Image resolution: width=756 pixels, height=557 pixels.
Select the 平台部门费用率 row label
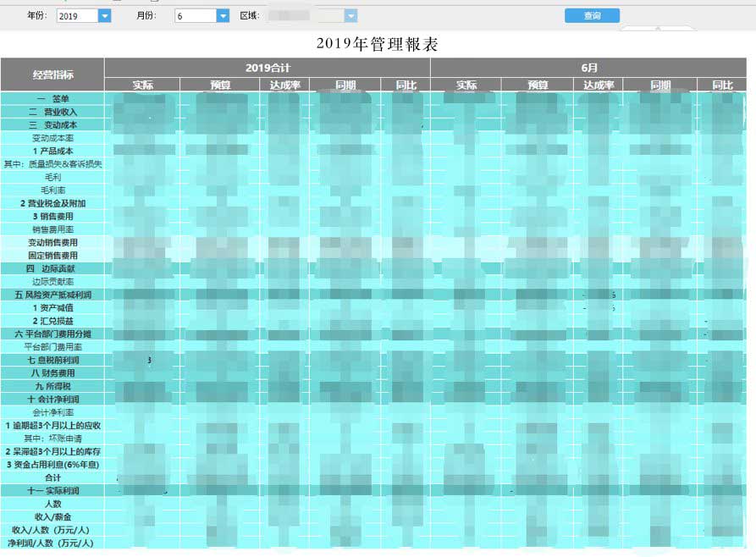click(x=52, y=347)
